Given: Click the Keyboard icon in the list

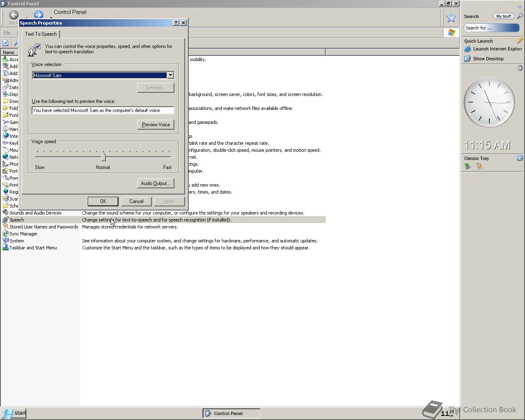Looking at the screenshot, I should 6,143.
